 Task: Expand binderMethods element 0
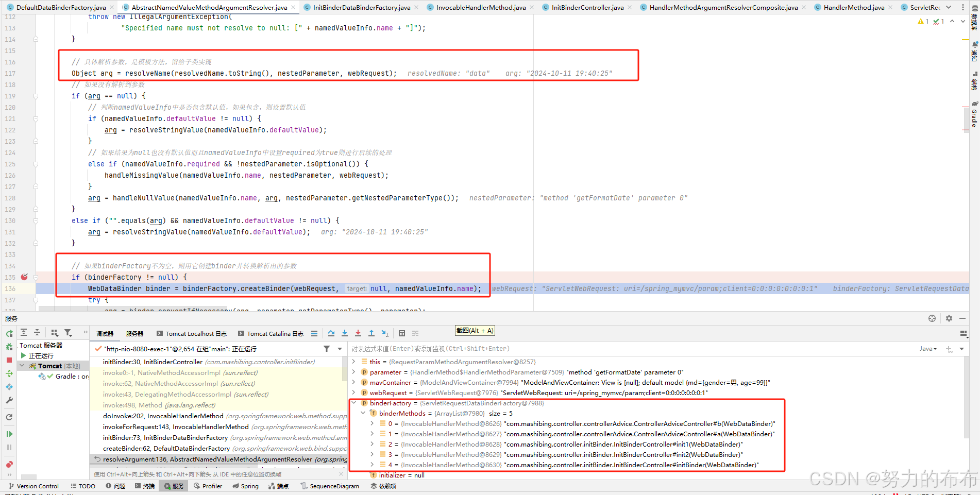tap(372, 423)
